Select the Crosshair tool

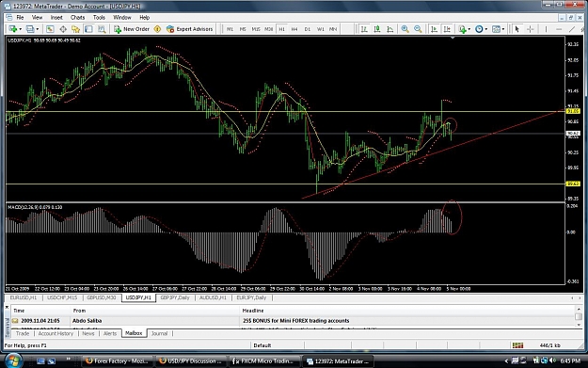pos(531,29)
